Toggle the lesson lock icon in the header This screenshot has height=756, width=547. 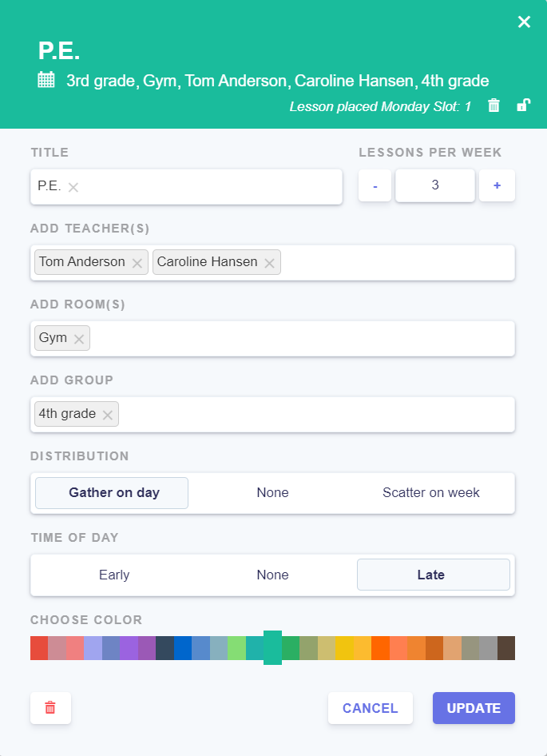[523, 105]
